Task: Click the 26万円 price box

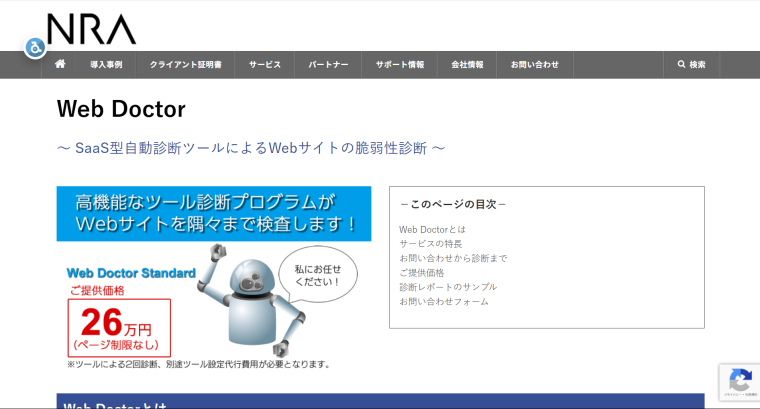Action: (x=119, y=328)
